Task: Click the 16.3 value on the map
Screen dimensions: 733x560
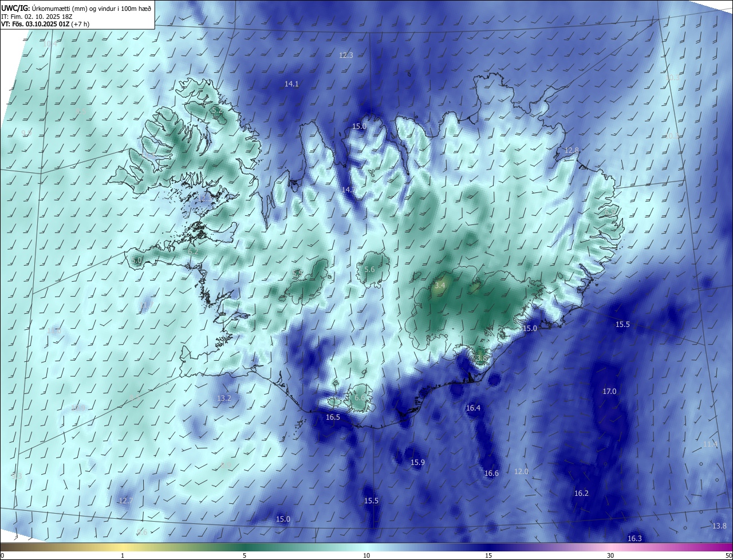Action: [x=635, y=539]
